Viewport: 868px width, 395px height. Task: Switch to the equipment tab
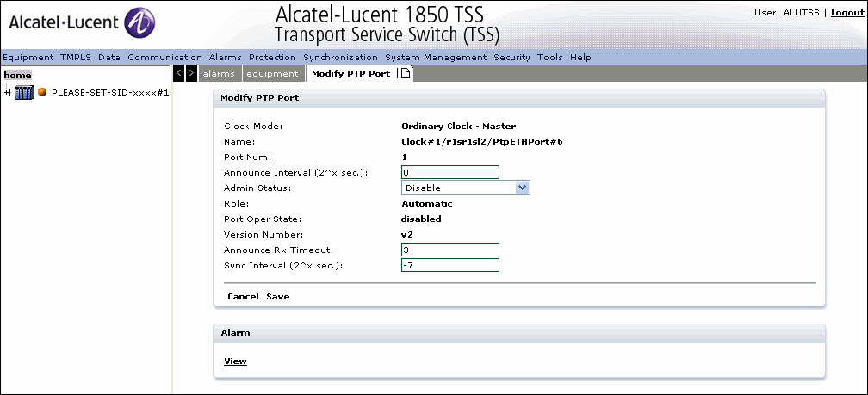pos(272,73)
